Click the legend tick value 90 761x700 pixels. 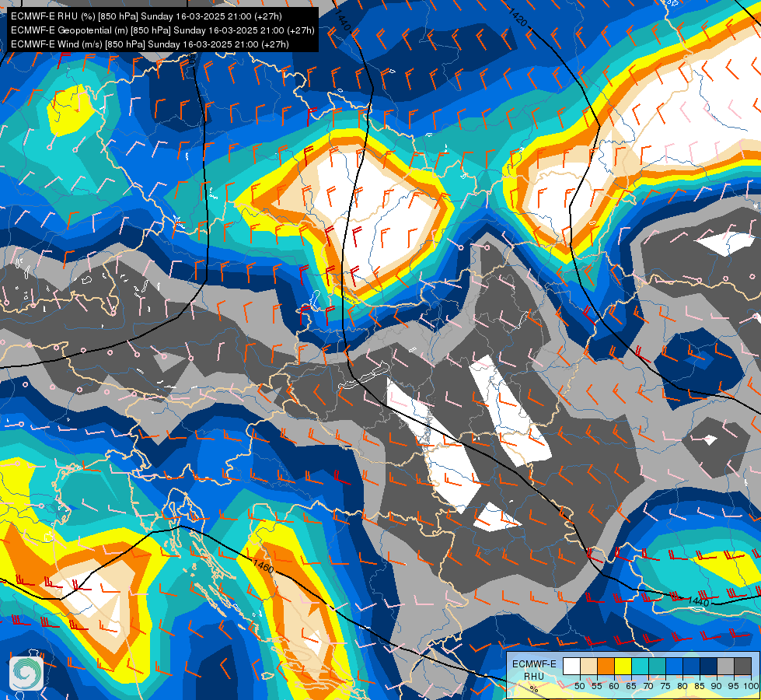717,686
